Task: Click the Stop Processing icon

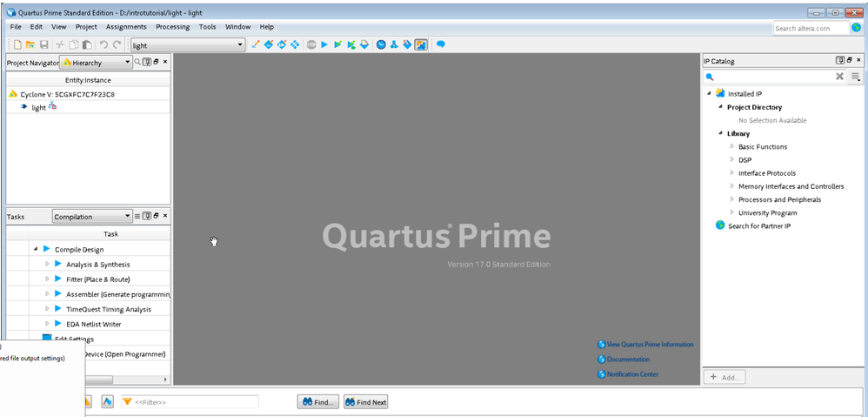Action: click(311, 45)
